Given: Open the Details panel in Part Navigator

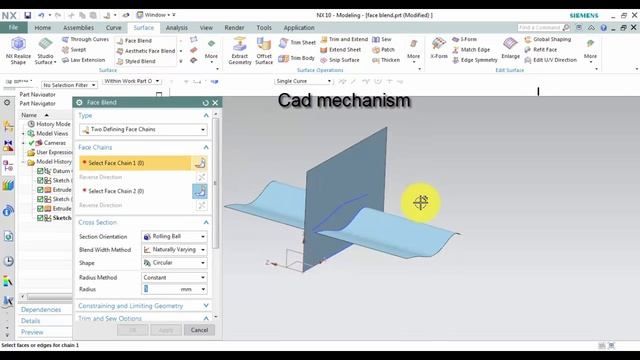Looking at the screenshot, I should click(x=30, y=321).
